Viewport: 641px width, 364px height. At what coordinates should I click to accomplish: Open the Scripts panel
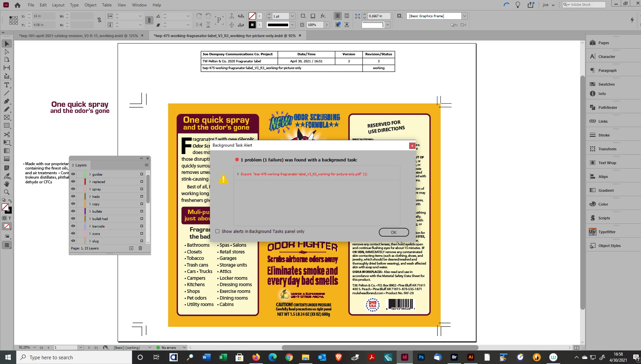pos(604,218)
